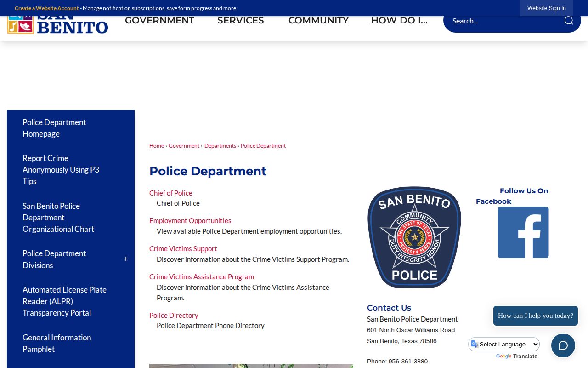Open the How Do I... menu
The width and height of the screenshot is (588, 368).
click(x=399, y=21)
